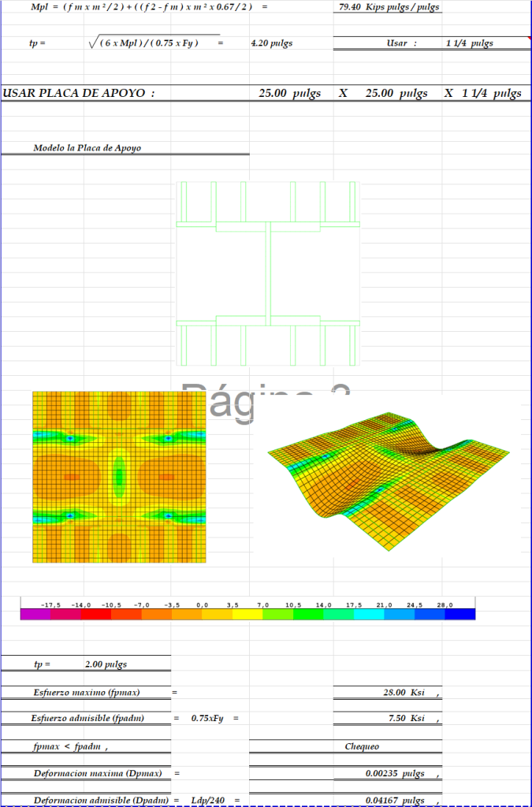Select the value "0.00235 pulgs"
Image resolution: width=532 pixels, height=807 pixels.
pyautogui.click(x=395, y=773)
